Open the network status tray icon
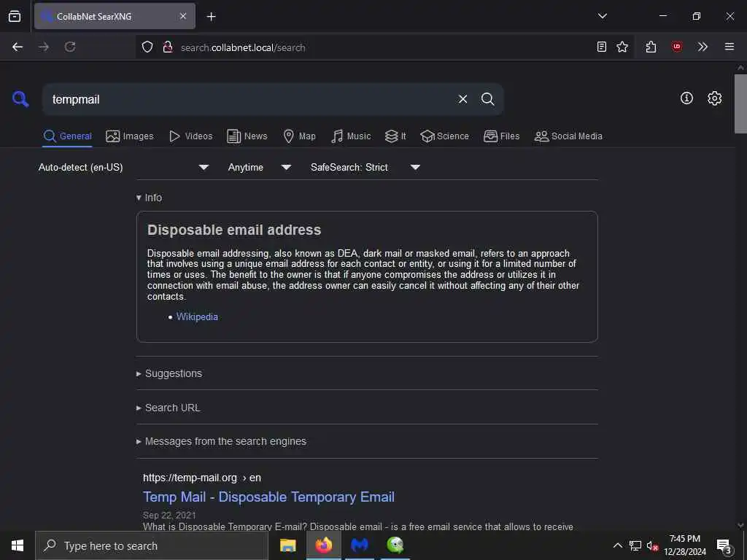747x560 pixels. click(x=635, y=545)
